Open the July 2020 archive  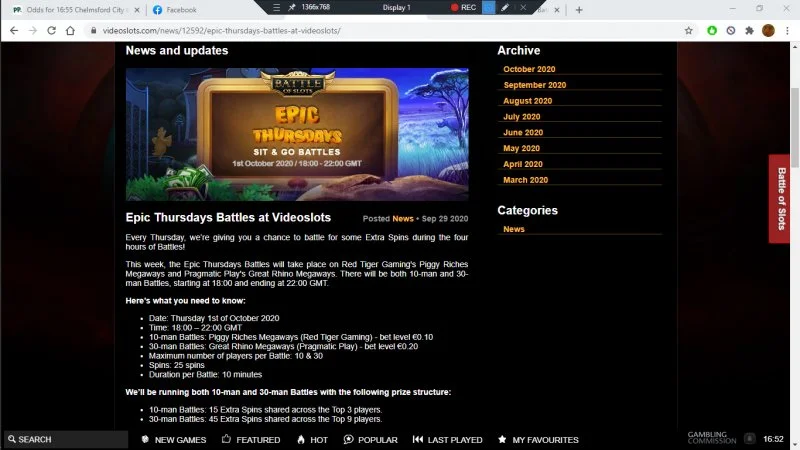pyautogui.click(x=521, y=116)
